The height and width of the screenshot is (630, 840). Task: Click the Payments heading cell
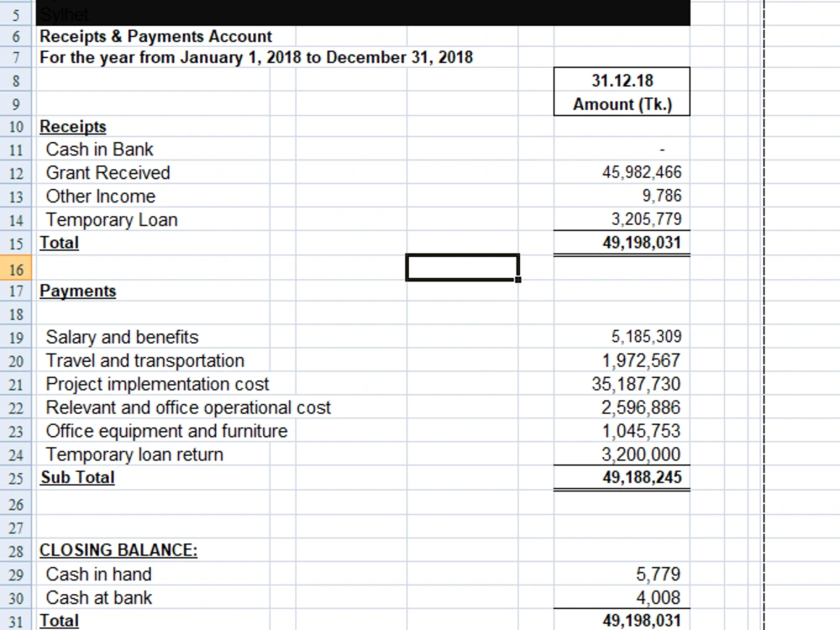pyautogui.click(x=77, y=291)
